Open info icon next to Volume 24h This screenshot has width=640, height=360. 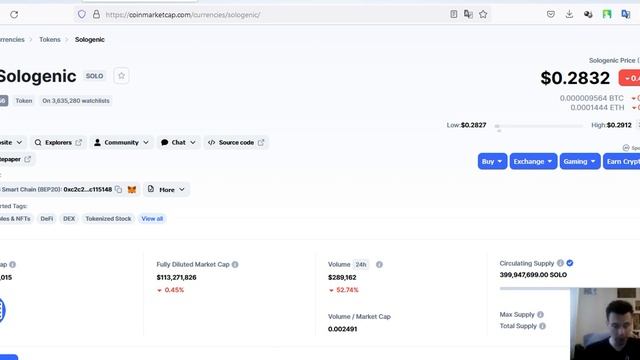[379, 264]
